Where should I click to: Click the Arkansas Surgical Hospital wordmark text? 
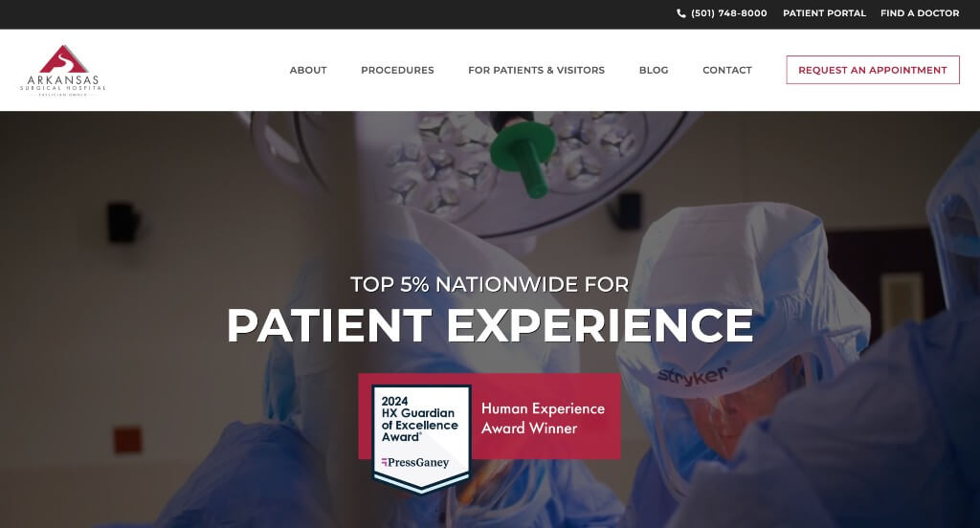click(62, 84)
